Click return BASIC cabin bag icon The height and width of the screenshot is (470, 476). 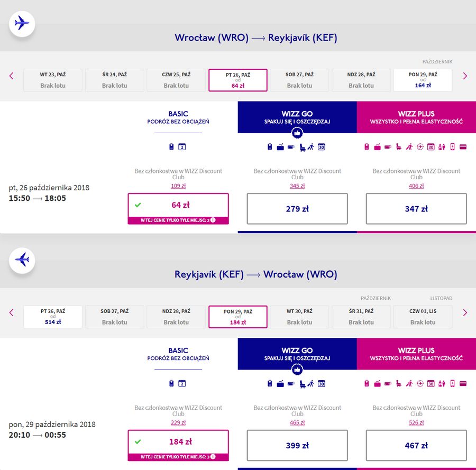pyautogui.click(x=171, y=383)
